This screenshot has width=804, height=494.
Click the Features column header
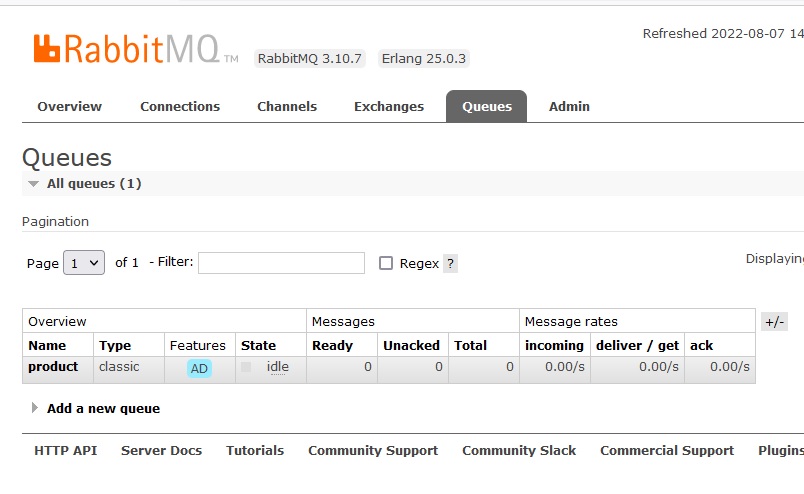tap(197, 346)
